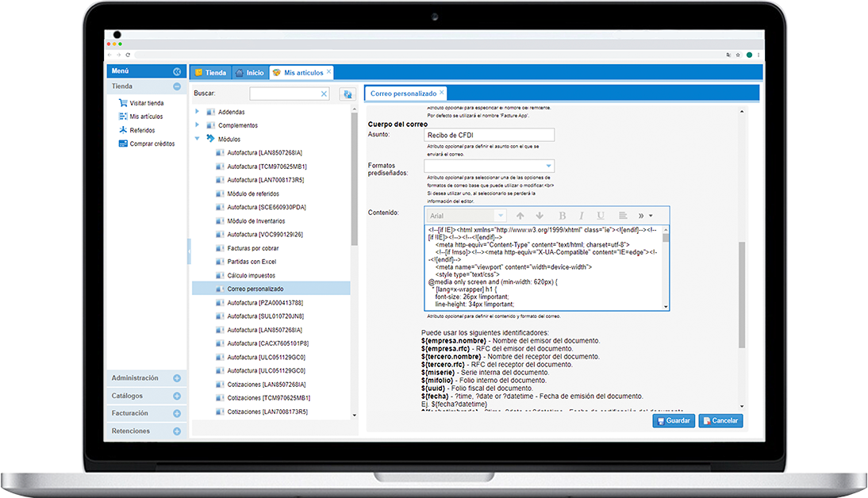Viewport: 868px width, 498px height.
Task: Collapse the Menú sidebar with double-arrow icon
Action: pos(177,71)
